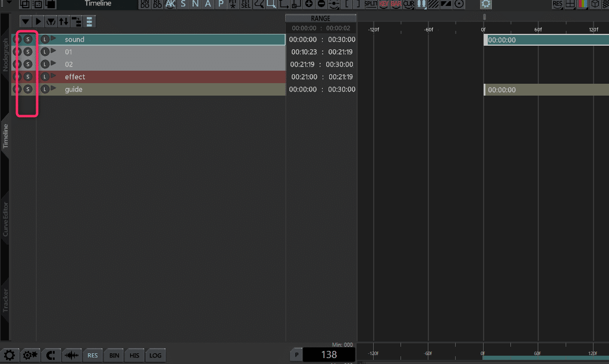
Task: Click the RES button in top-right toolbar
Action: [x=557, y=4]
